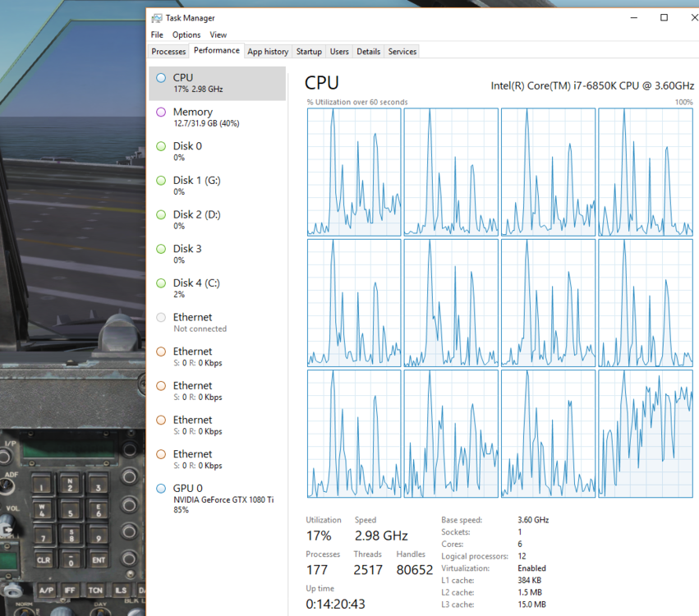Select Disk 0 green circle icon
The image size is (699, 616).
point(161,146)
